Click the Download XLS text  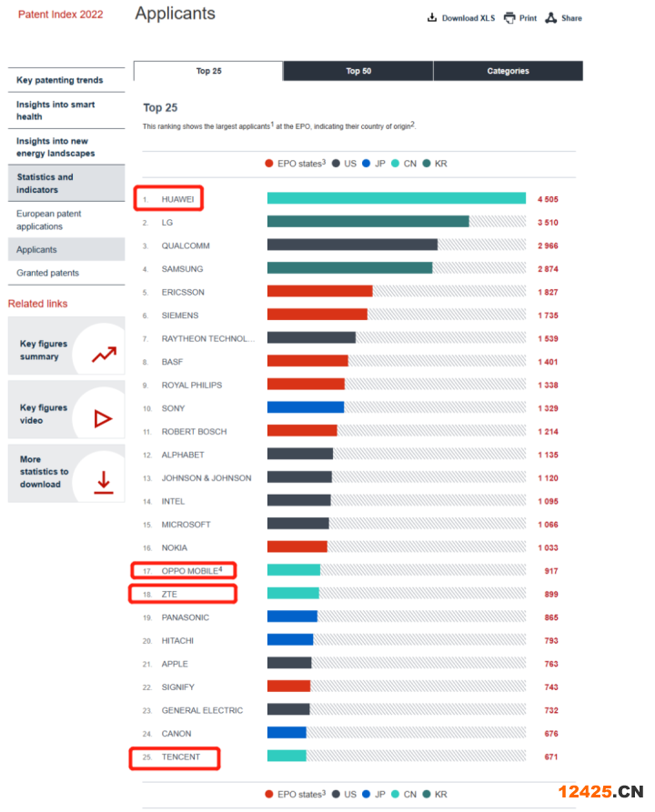tap(469, 18)
